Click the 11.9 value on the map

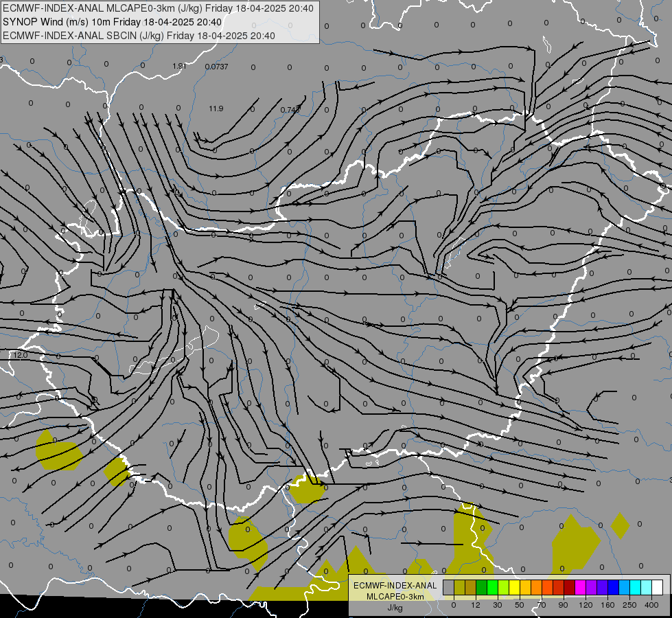click(x=216, y=108)
